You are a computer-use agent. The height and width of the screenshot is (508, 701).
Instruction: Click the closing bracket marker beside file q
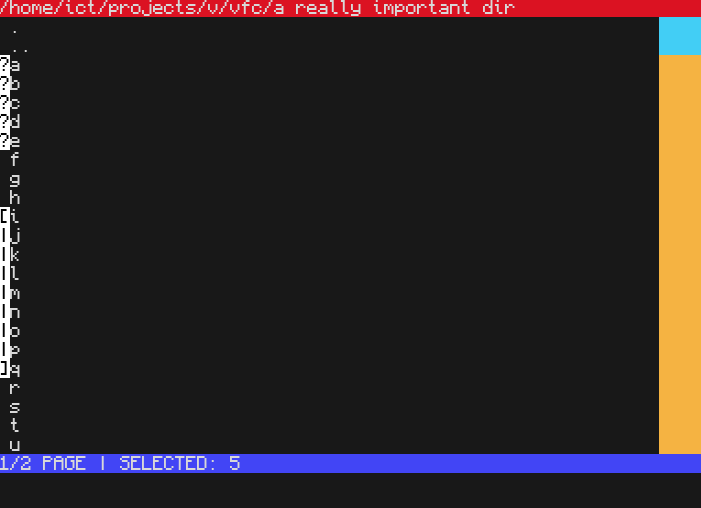(5, 368)
